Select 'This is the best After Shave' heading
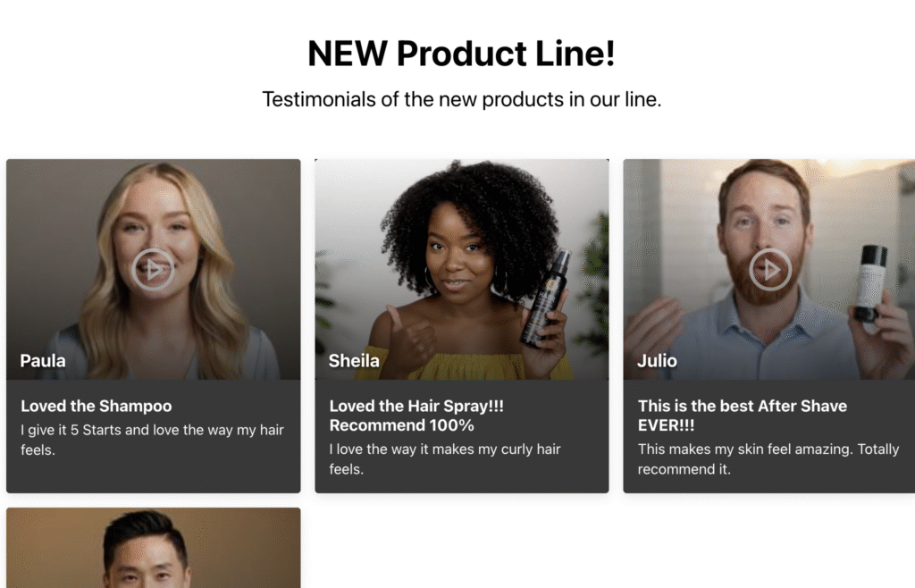Screen dimensions: 915x588 coord(743,416)
